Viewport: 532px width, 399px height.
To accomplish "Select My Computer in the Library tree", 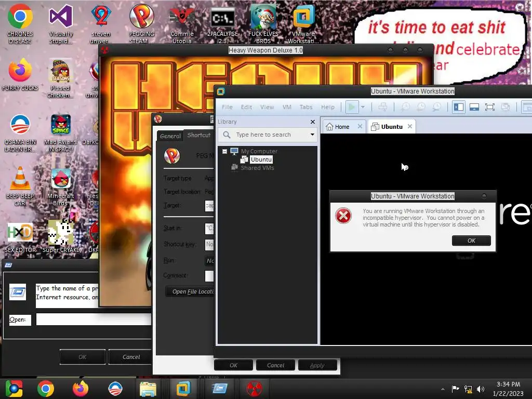I will (259, 151).
